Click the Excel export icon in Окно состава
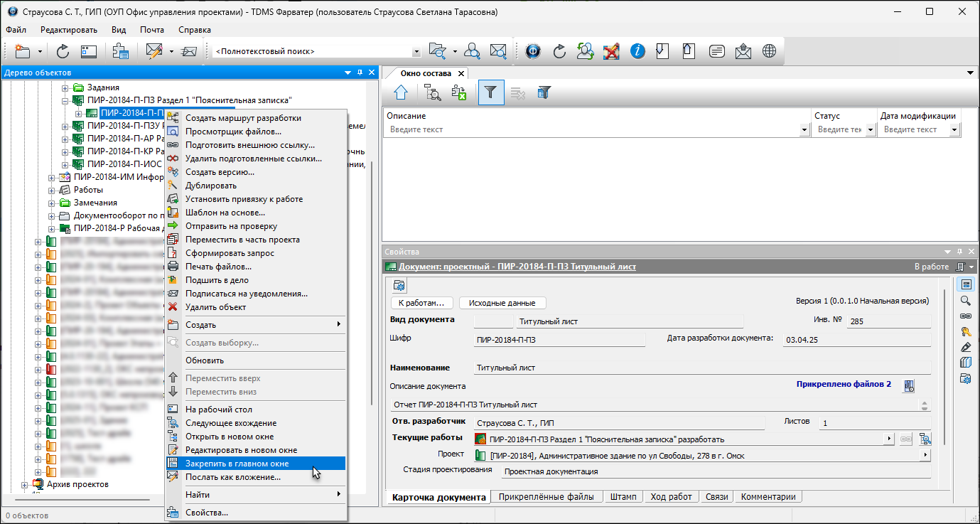Image resolution: width=980 pixels, height=524 pixels. (459, 92)
